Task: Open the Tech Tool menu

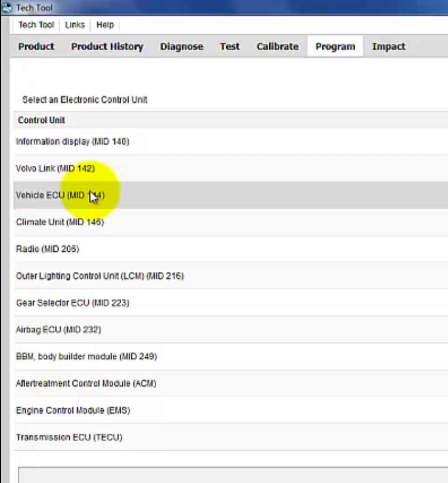Action: tap(36, 25)
